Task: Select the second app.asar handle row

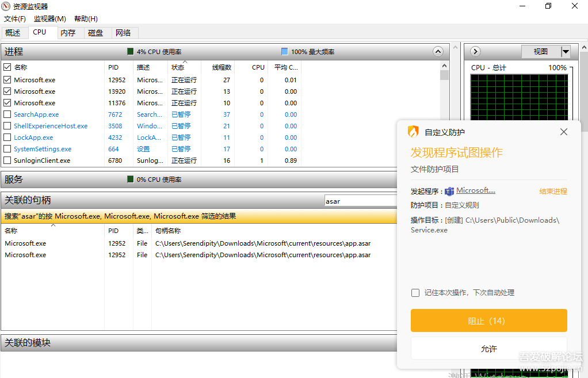Action: 198,255
